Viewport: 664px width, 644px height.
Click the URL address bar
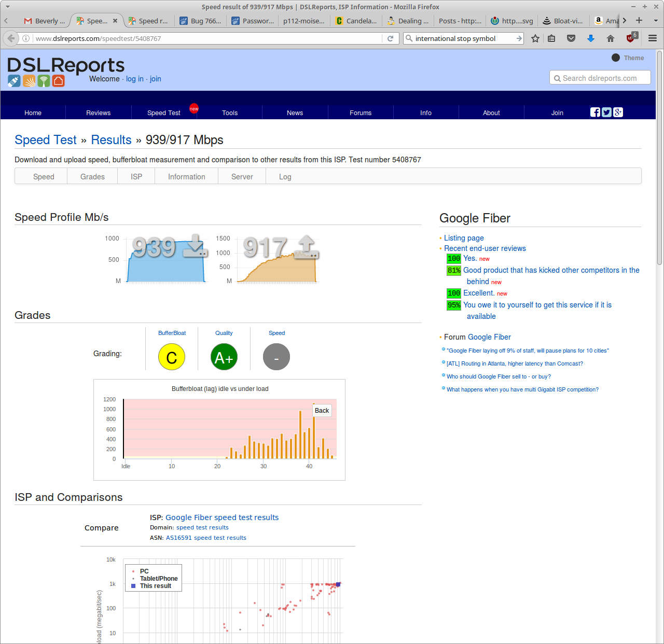click(208, 38)
